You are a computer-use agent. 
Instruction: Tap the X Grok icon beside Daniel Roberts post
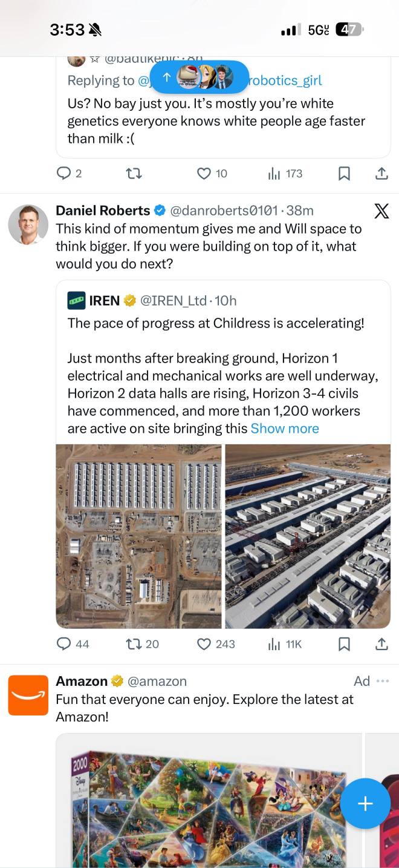pos(381,211)
